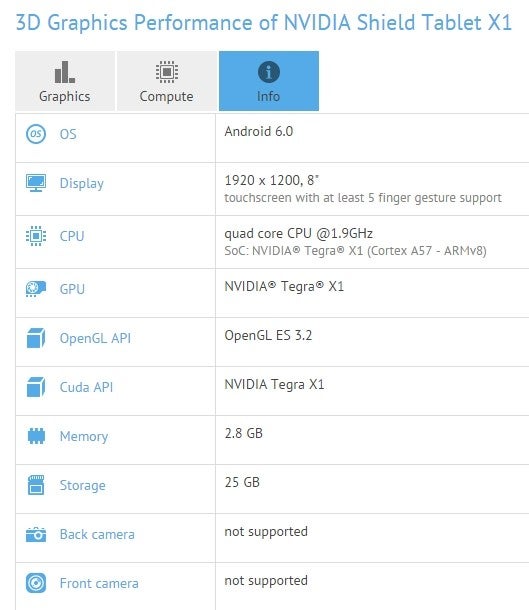Screen dimensions: 529x610
Task: Click the GPU label
Action: coord(72,289)
